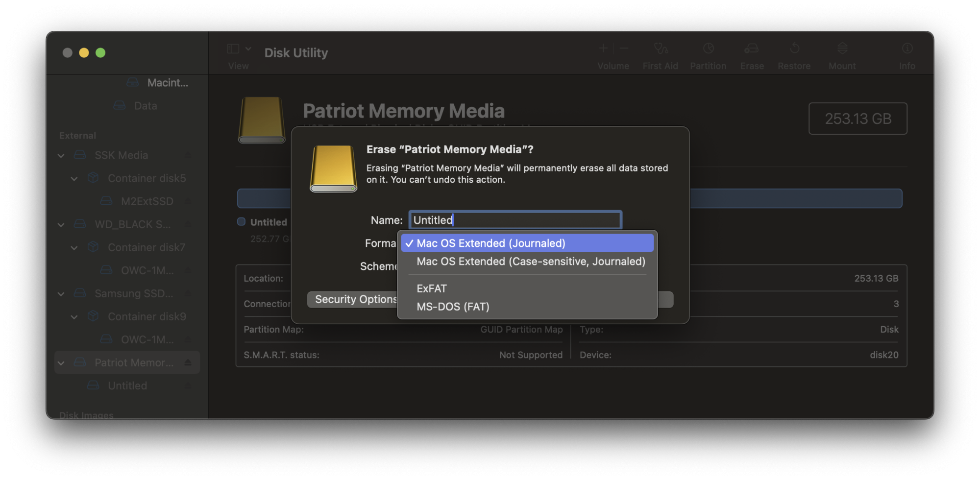
Task: Click the GUID Partition Map value
Action: (521, 330)
